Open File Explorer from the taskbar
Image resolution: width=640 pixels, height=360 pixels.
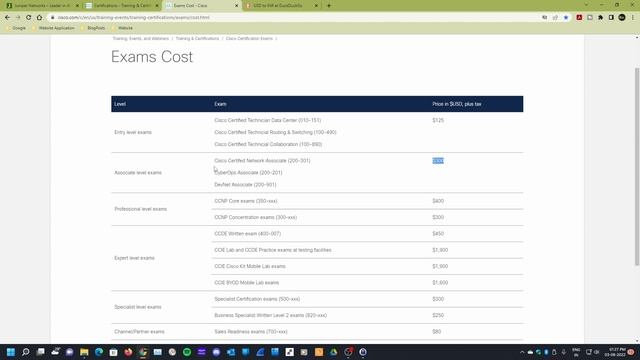click(84, 352)
